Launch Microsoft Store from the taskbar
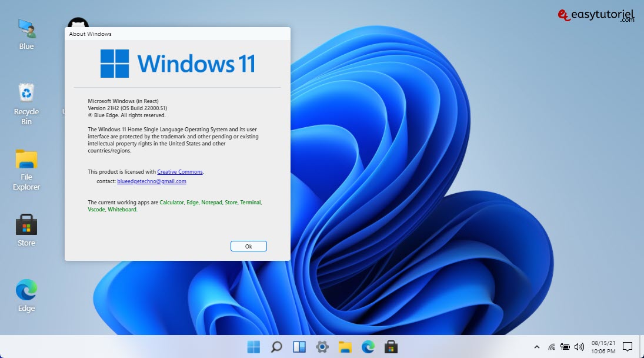 [x=391, y=347]
